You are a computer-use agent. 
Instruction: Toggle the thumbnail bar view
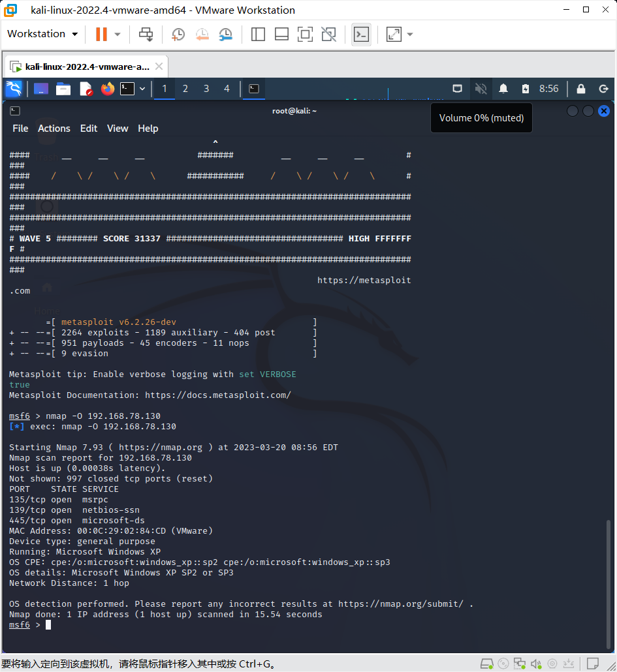[x=281, y=35]
